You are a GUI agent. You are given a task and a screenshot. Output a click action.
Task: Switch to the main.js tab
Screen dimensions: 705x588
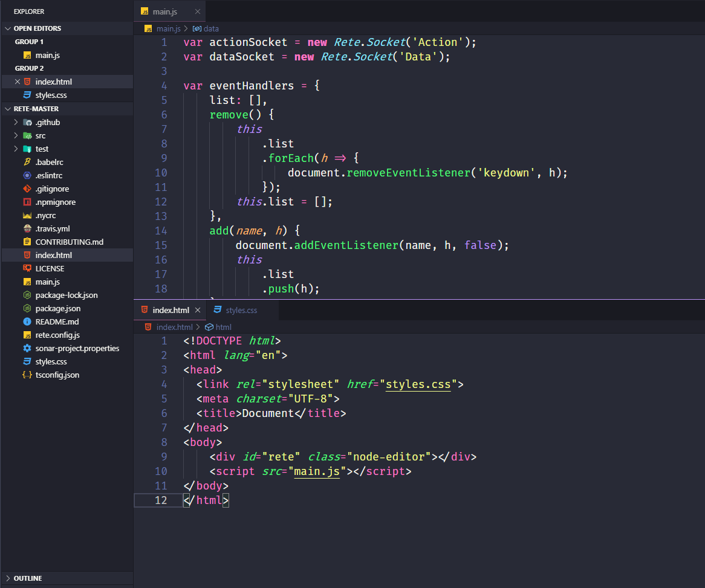(165, 10)
